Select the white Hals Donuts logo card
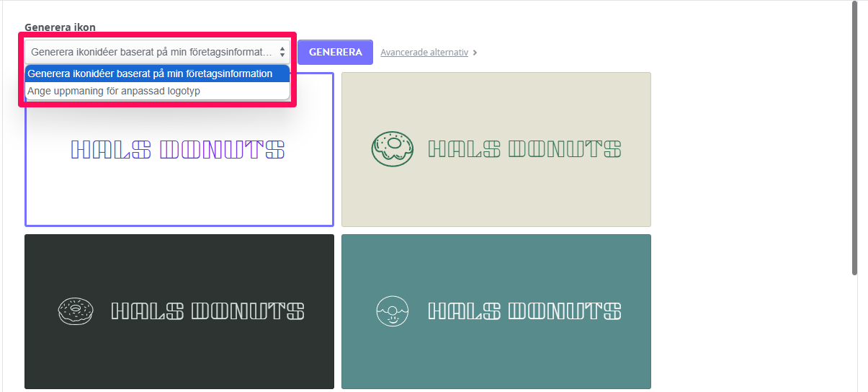This screenshot has width=868, height=392. tap(179, 149)
